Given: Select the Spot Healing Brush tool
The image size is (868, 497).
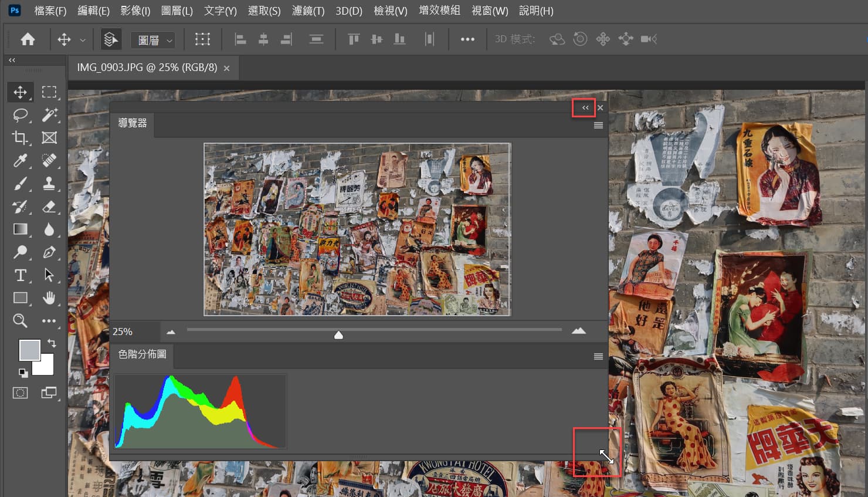Looking at the screenshot, I should [49, 160].
